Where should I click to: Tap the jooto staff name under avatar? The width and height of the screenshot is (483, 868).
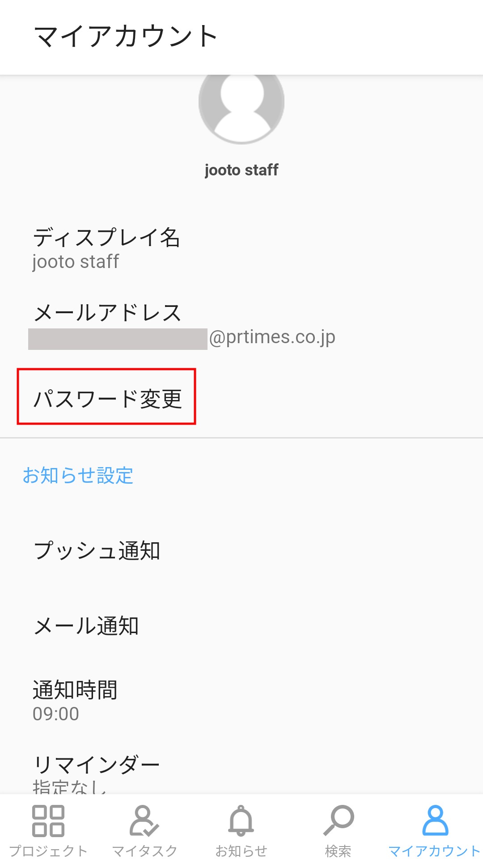pos(241,170)
